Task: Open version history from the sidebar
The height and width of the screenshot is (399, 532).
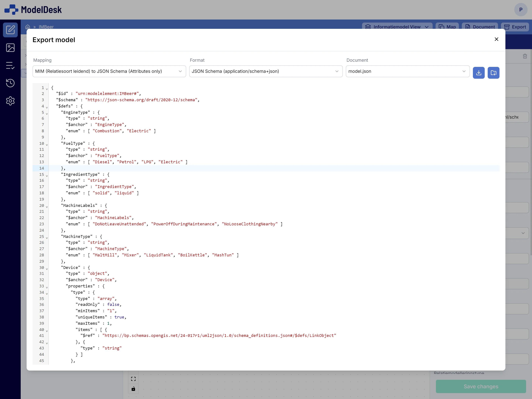Action: [x=10, y=83]
